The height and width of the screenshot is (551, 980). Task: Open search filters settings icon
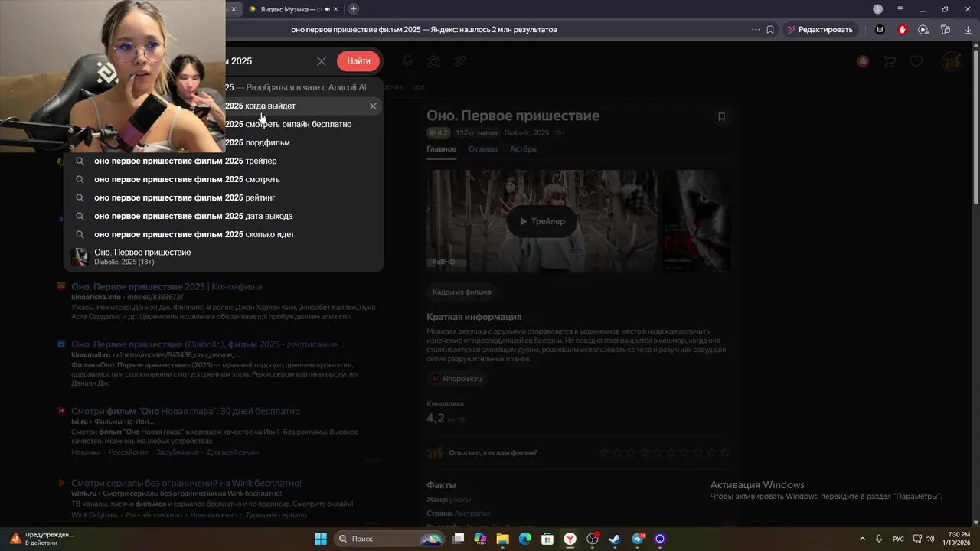[460, 61]
